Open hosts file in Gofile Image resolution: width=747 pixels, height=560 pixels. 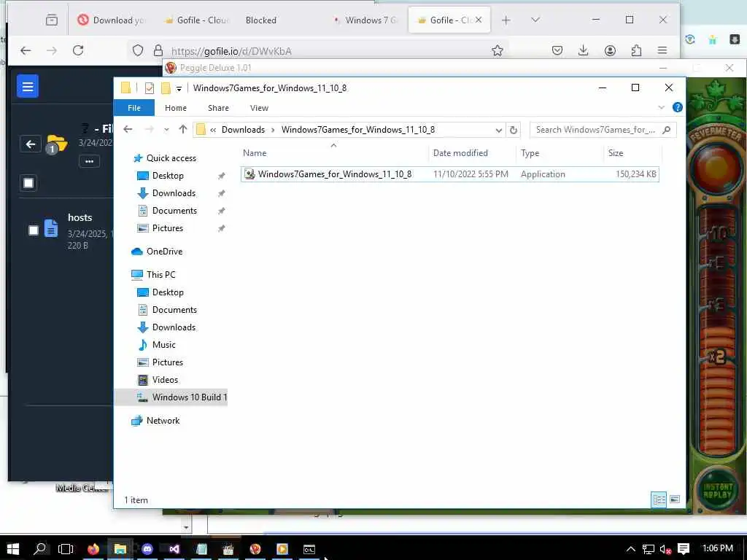click(x=80, y=217)
